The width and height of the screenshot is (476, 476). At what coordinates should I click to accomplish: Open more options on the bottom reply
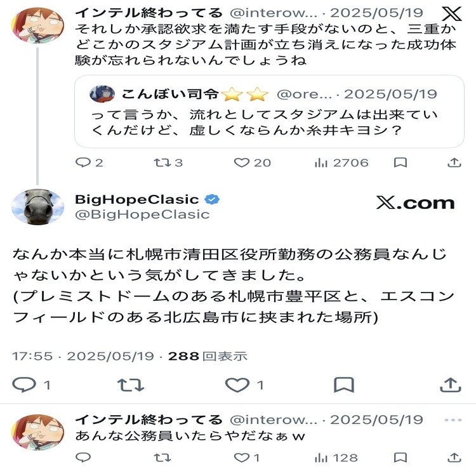(453, 421)
